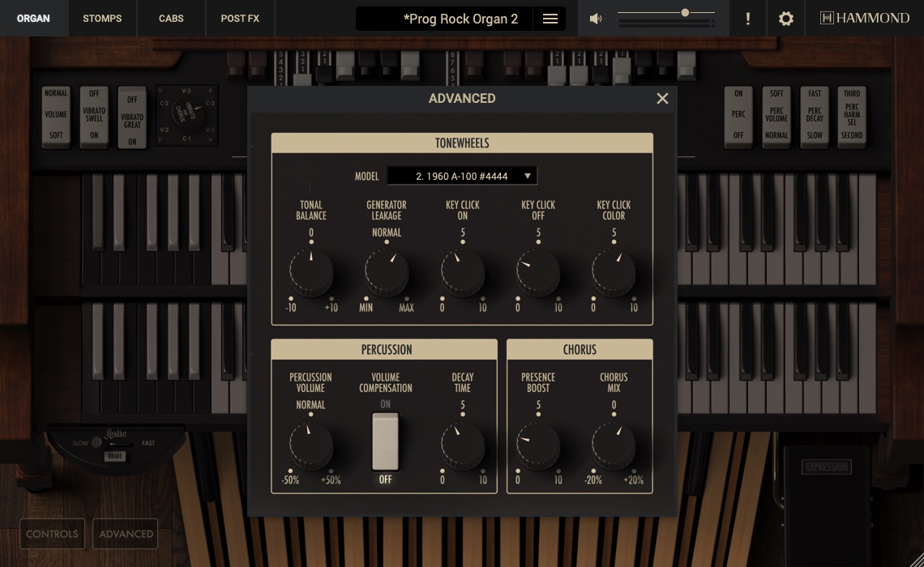Click the Key Click Color knob
Screen dimensions: 924x567
coord(614,273)
